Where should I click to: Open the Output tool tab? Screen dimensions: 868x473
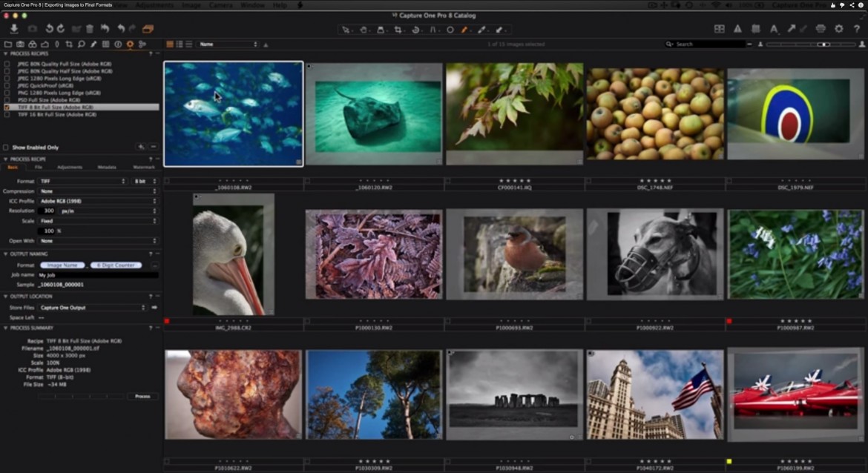130,44
